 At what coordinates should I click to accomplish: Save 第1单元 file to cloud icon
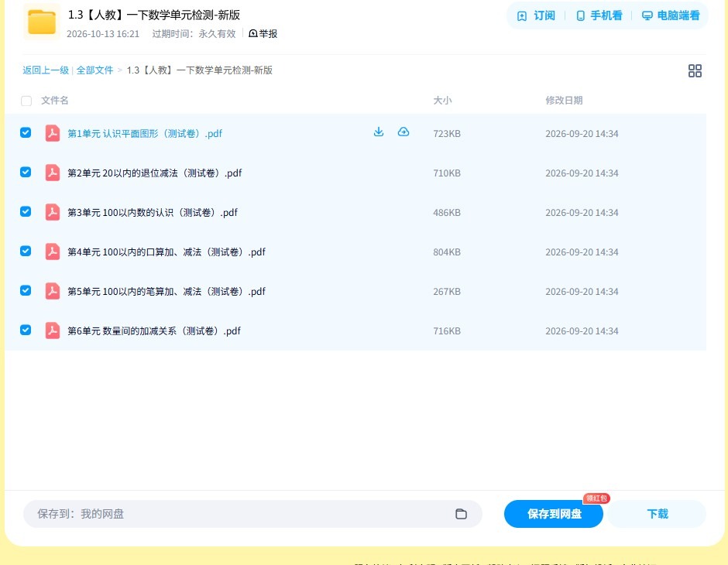(403, 132)
